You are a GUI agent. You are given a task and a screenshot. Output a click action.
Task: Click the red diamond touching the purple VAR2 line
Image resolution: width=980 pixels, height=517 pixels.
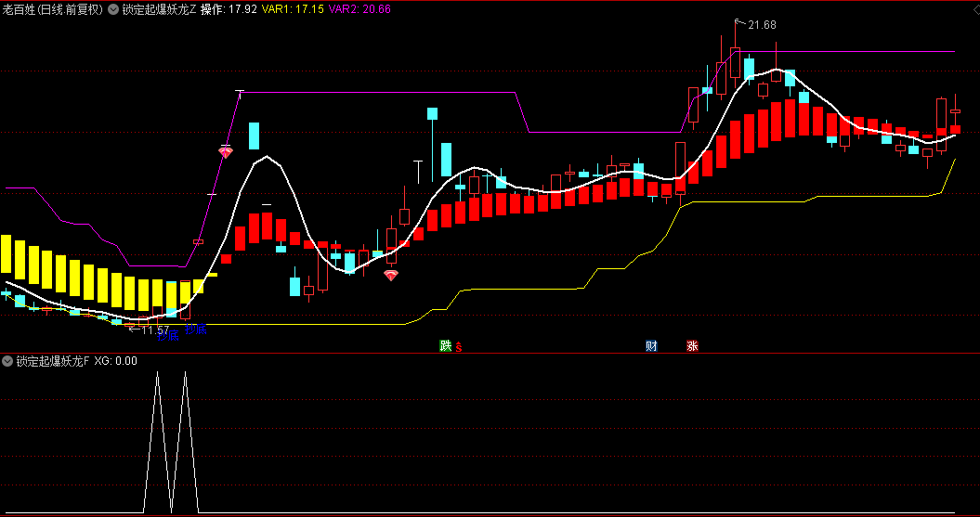coord(225,151)
